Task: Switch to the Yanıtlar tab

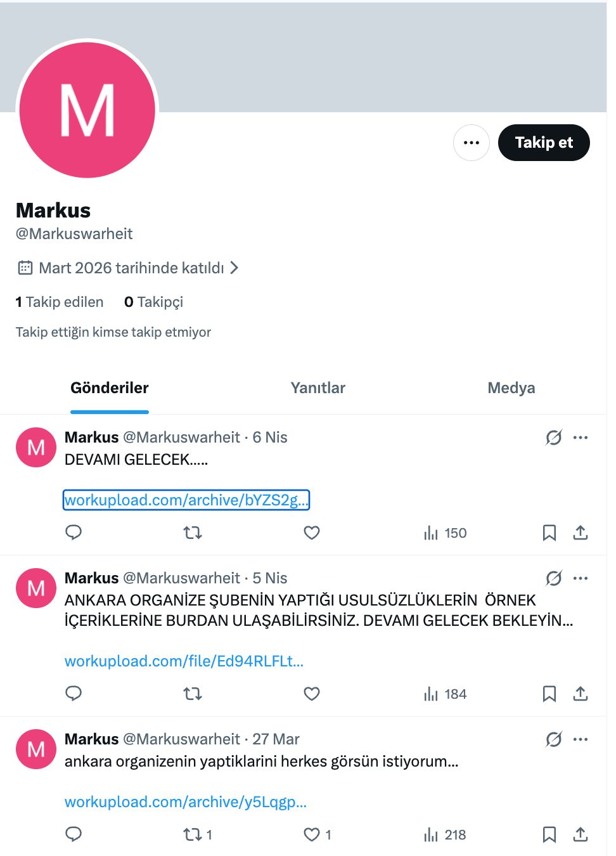Action: click(318, 388)
